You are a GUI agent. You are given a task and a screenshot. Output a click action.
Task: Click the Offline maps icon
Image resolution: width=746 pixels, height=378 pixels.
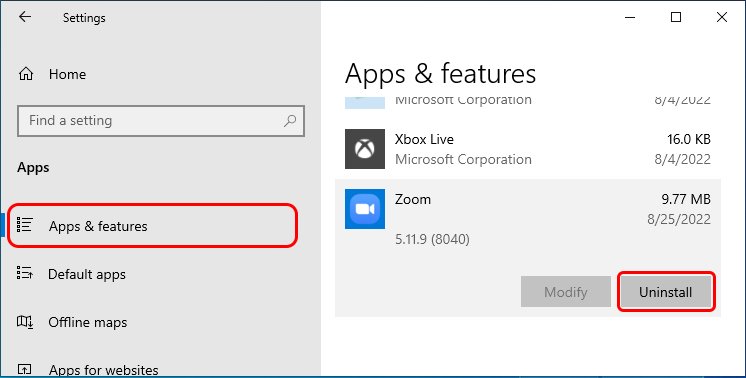coord(25,322)
